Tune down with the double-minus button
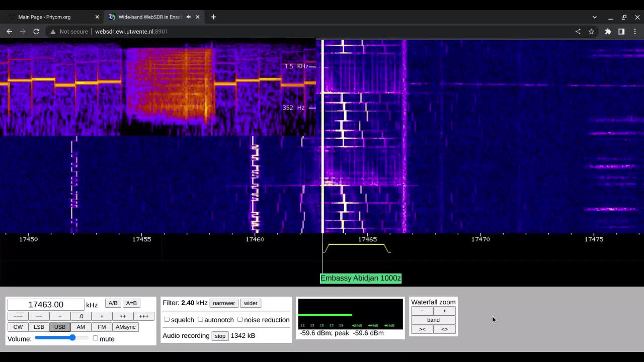The height and width of the screenshot is (362, 644). pyautogui.click(x=39, y=316)
